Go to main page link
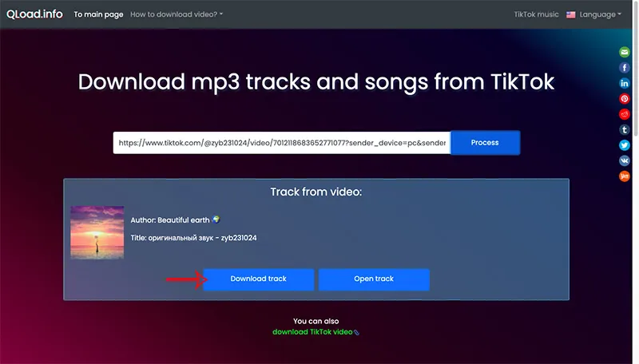639x364 pixels. click(x=98, y=14)
